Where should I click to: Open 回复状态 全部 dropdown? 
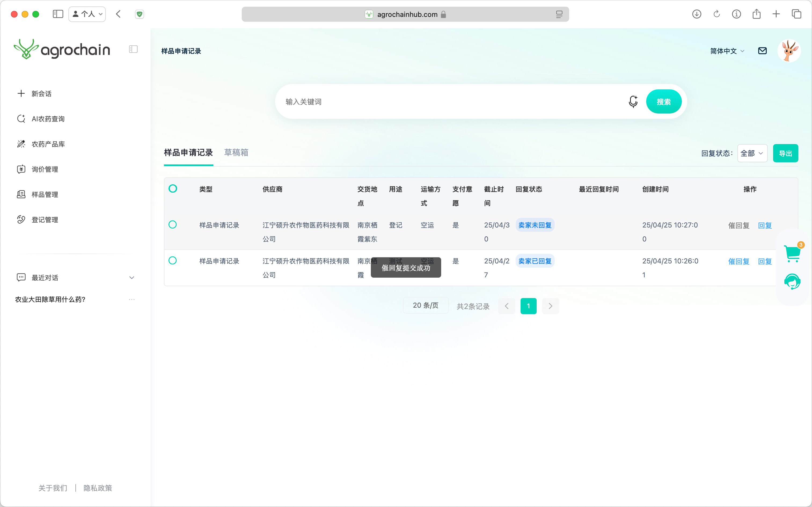pos(752,153)
